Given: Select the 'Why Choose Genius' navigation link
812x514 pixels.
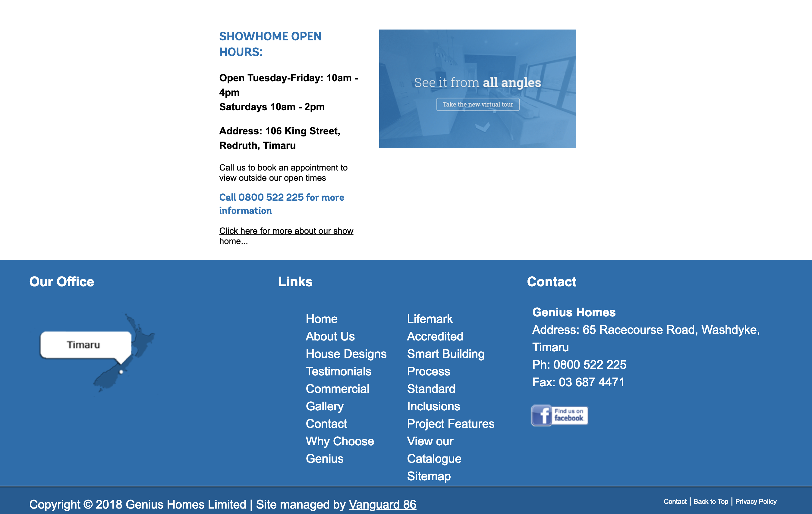Looking at the screenshot, I should click(340, 449).
